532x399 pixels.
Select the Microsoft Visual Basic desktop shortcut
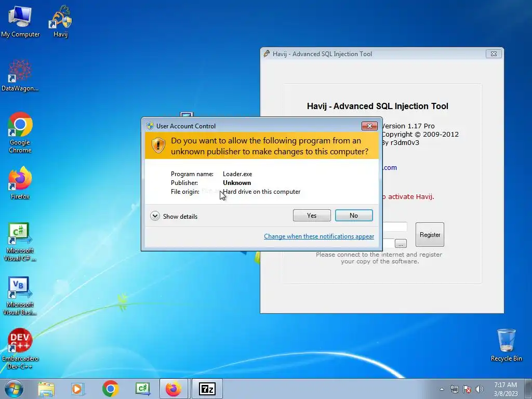pyautogui.click(x=20, y=296)
